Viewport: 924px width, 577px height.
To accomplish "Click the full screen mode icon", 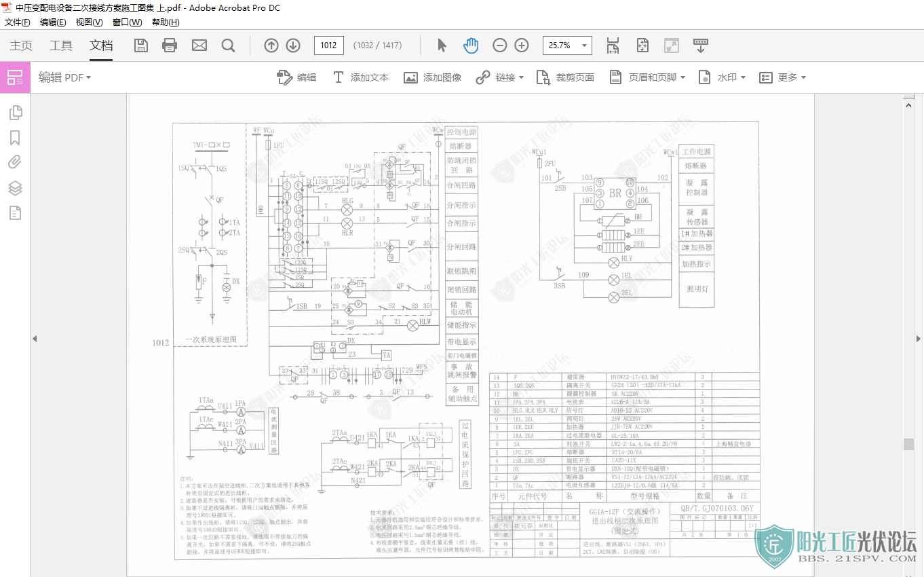I will (x=671, y=45).
